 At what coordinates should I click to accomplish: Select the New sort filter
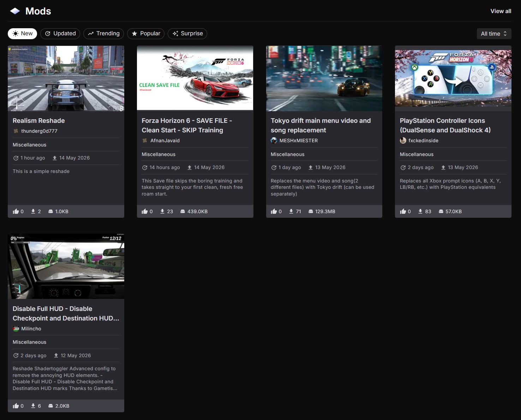(23, 34)
